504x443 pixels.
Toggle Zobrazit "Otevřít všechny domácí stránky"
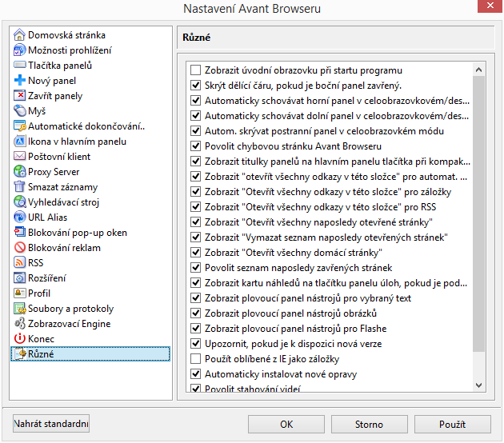pos(195,252)
